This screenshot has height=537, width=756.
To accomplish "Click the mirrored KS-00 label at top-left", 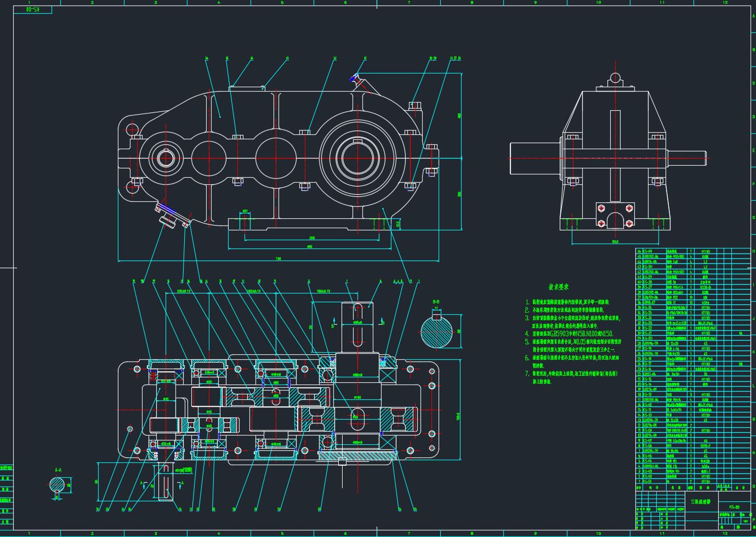I will [x=33, y=10].
